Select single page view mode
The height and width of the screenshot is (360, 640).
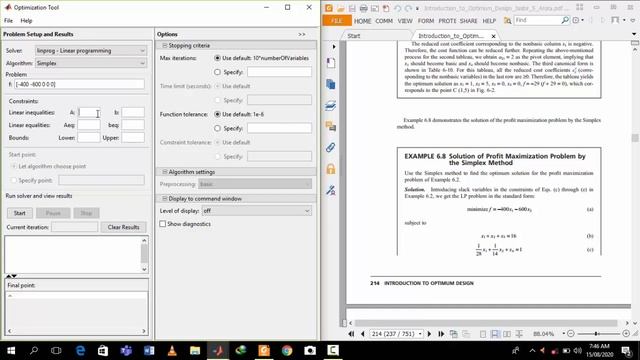483,334
